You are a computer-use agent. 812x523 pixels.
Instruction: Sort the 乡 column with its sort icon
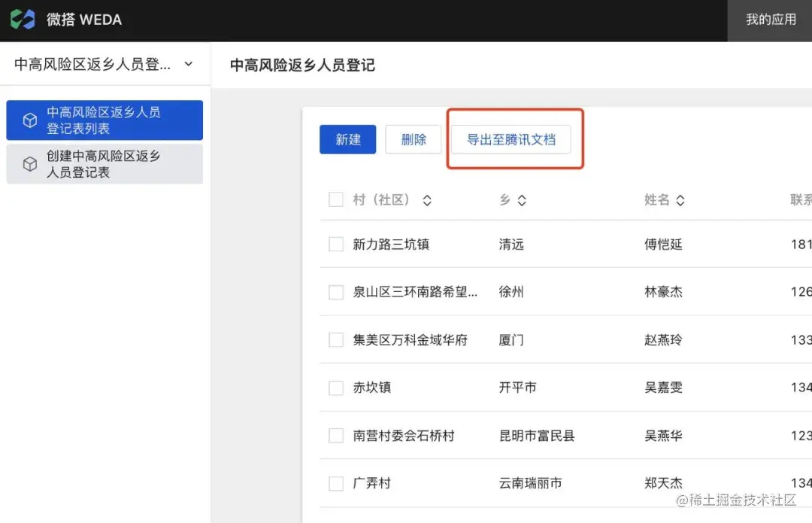523,200
